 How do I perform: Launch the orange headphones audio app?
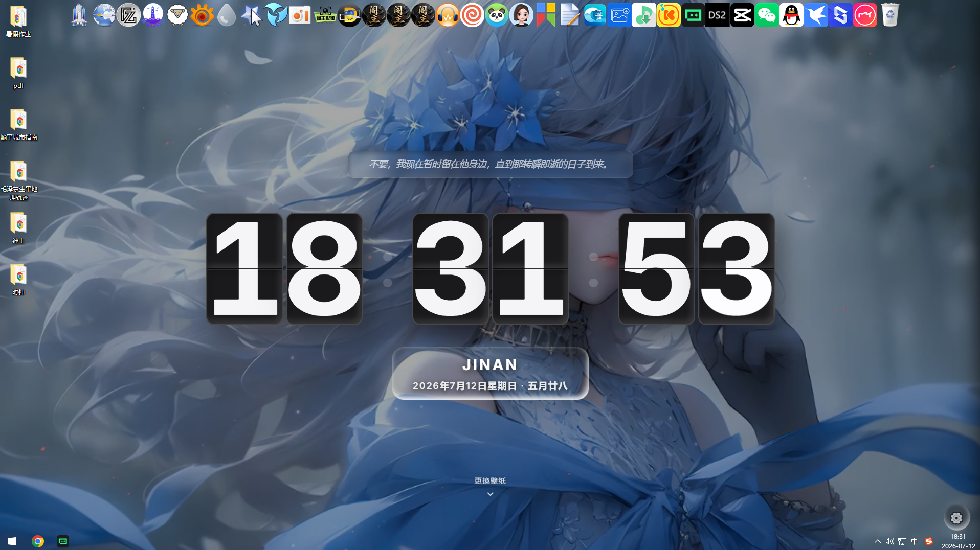[448, 15]
